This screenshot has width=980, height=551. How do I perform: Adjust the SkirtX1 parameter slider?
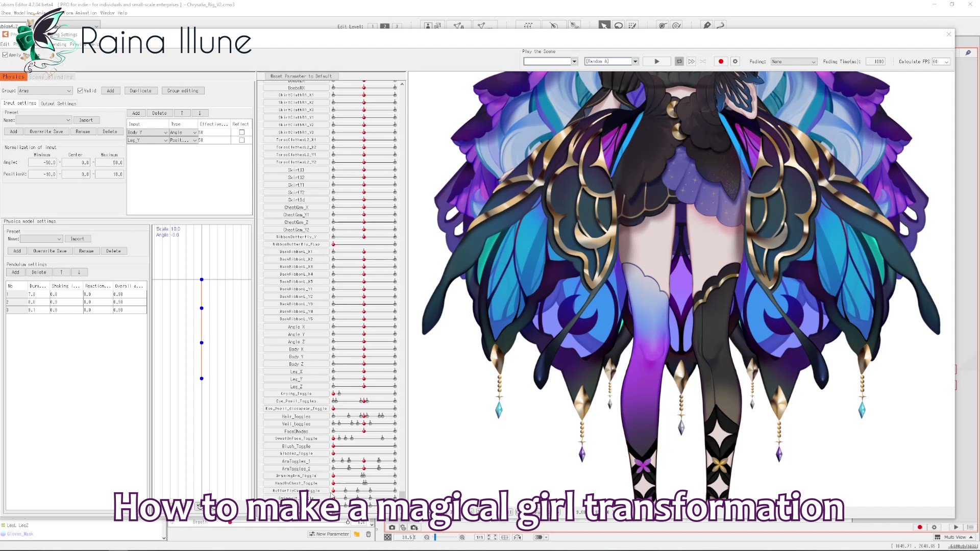pyautogui.click(x=364, y=170)
